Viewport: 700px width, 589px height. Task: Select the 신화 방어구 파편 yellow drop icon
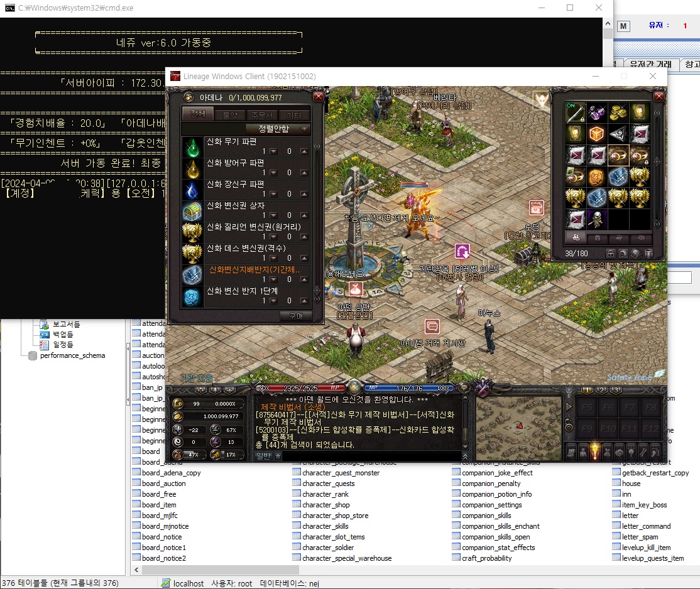(192, 169)
